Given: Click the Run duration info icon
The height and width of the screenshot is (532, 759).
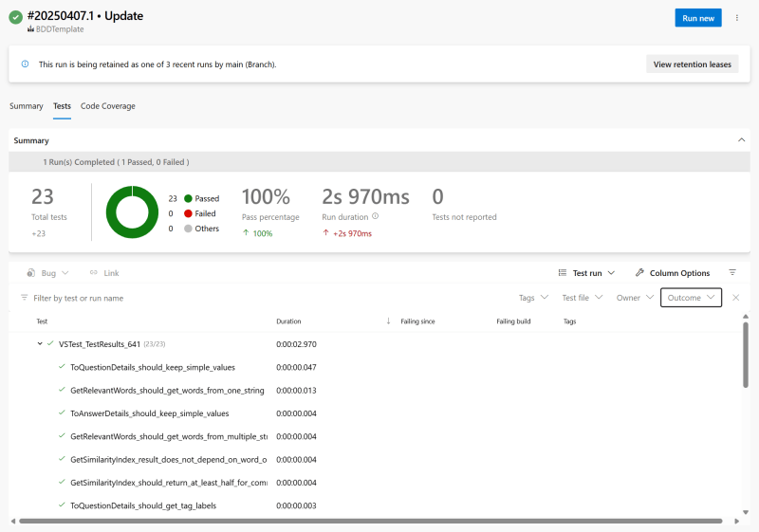Looking at the screenshot, I should (375, 216).
